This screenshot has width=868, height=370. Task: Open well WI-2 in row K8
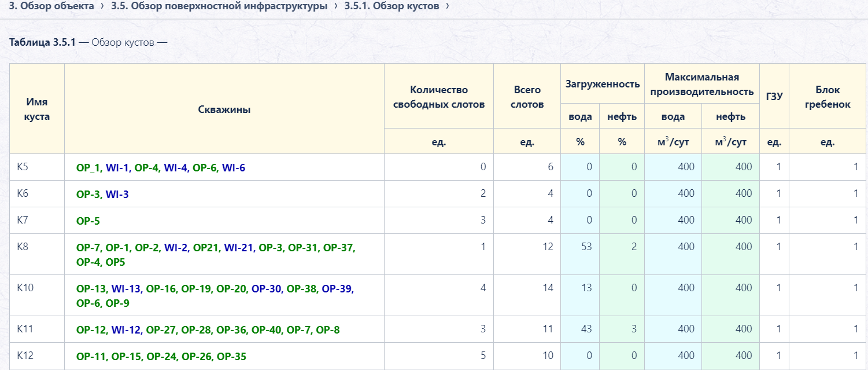point(176,247)
